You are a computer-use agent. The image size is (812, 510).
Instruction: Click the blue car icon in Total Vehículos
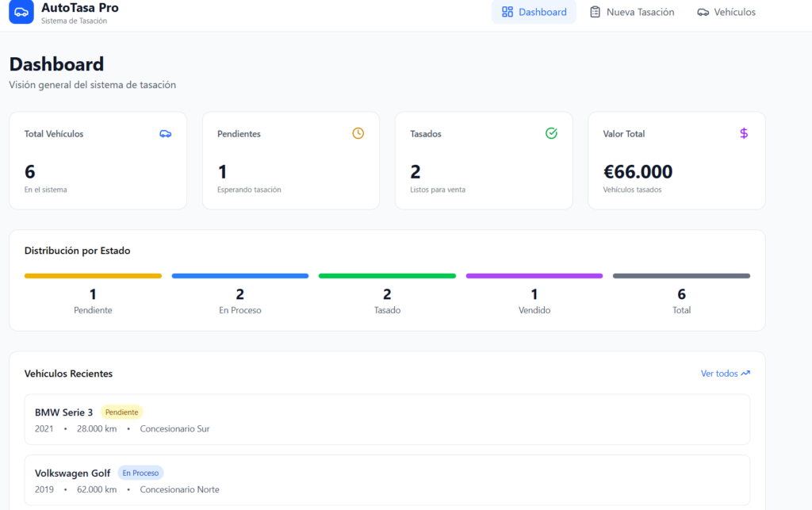165,133
